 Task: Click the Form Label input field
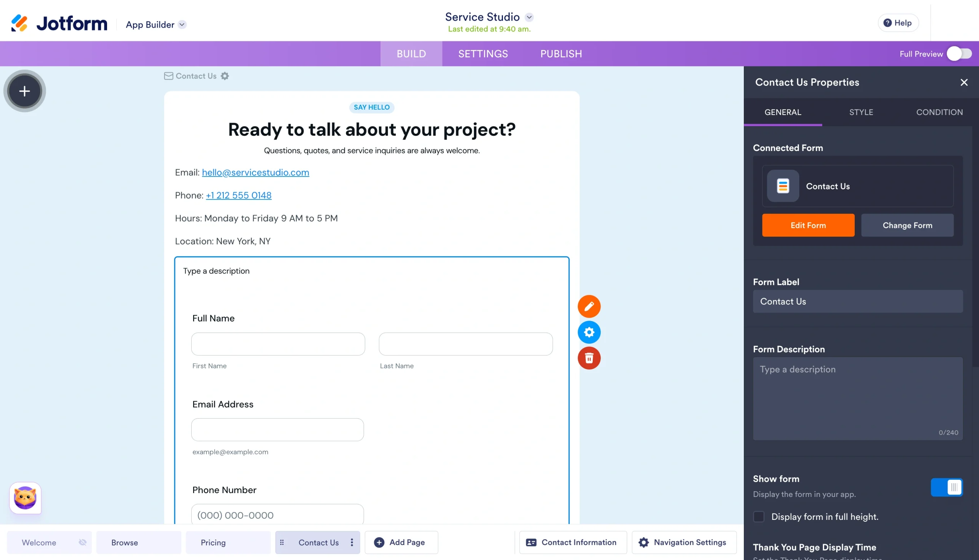[858, 301]
